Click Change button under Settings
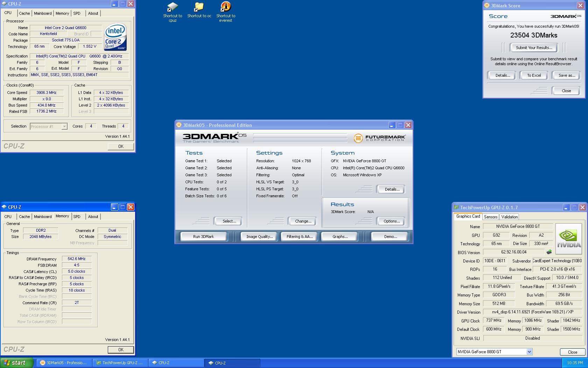588x368 pixels. coord(303,221)
